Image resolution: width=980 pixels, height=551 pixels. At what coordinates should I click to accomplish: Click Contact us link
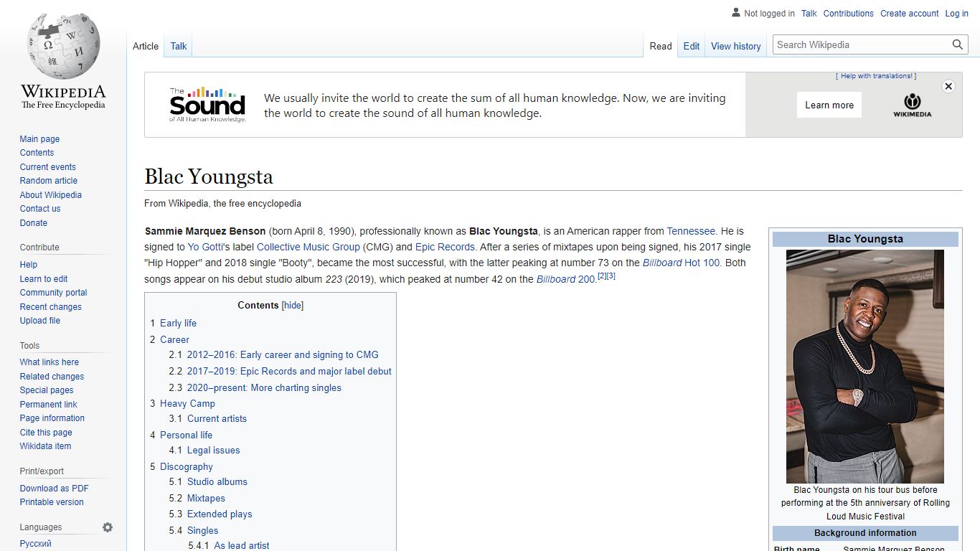coord(40,209)
